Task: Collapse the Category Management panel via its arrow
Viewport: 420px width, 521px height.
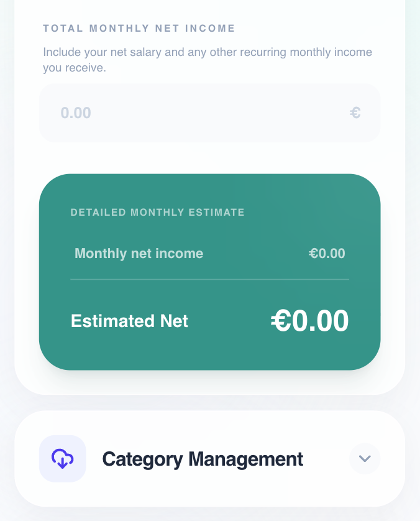Action: tap(365, 458)
